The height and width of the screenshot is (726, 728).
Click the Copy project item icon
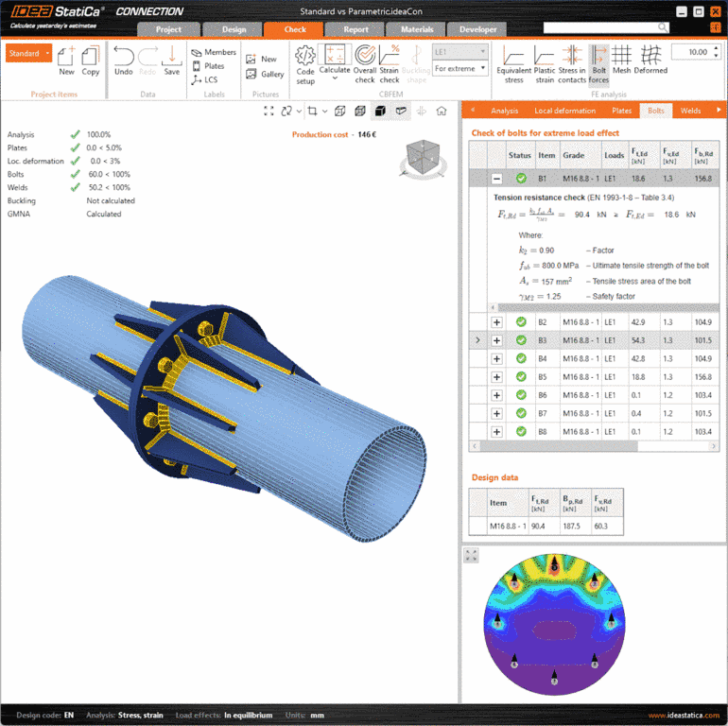tap(90, 60)
